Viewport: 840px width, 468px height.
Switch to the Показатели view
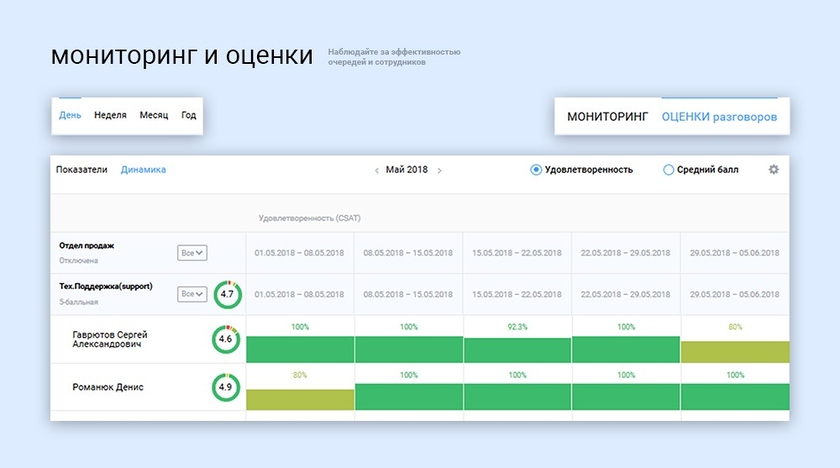pyautogui.click(x=82, y=170)
